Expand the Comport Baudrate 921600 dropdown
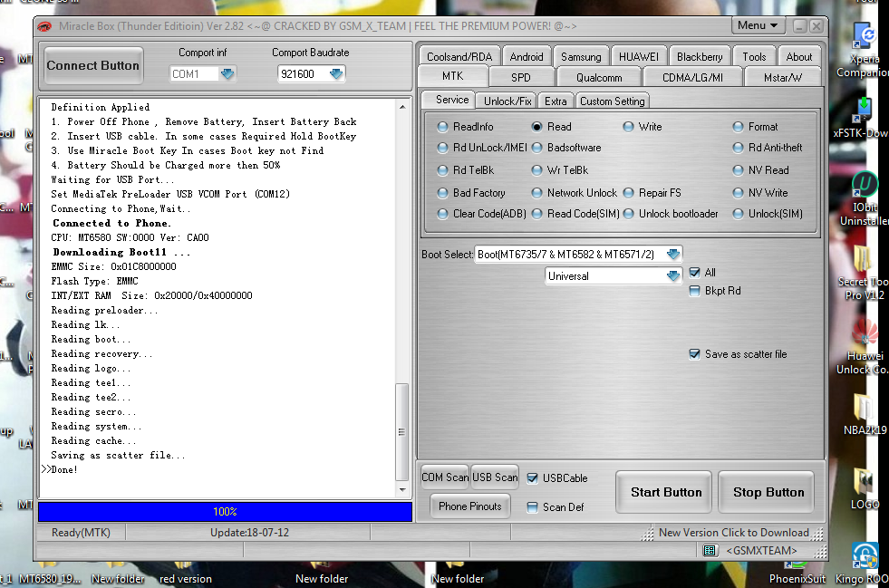The height and width of the screenshot is (588, 889). pyautogui.click(x=336, y=74)
